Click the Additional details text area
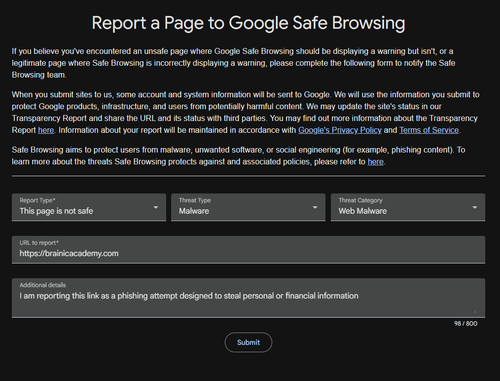 (248, 298)
